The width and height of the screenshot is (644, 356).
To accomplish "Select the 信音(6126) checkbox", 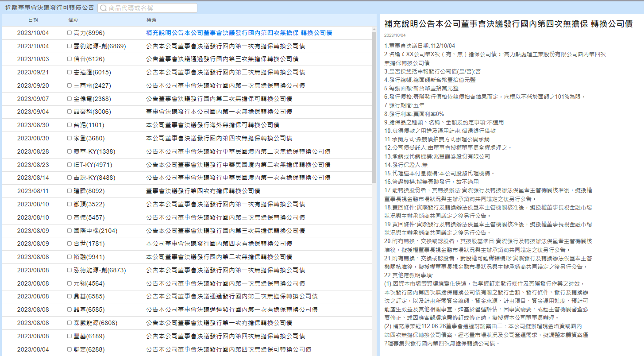I will 69,59.
